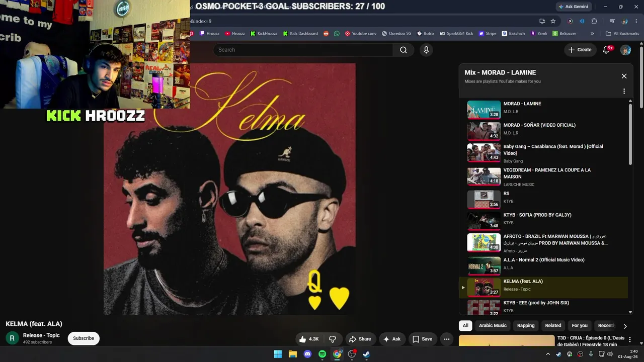The image size is (644, 362).
Task: Open the Windows Start menu
Action: [x=278, y=354]
